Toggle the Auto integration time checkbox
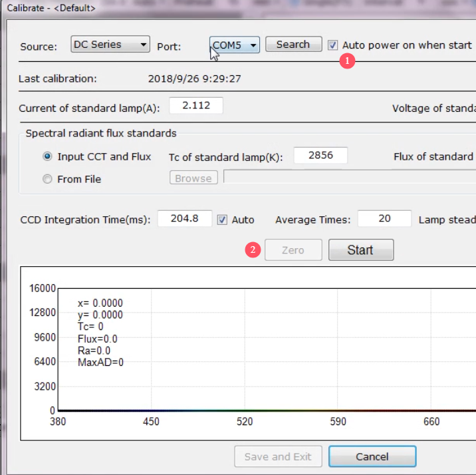Viewport: 476px width, 475px height. point(222,220)
